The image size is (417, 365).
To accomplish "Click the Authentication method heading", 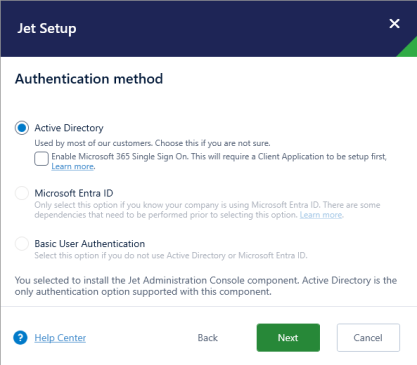I will pyautogui.click(x=89, y=79).
